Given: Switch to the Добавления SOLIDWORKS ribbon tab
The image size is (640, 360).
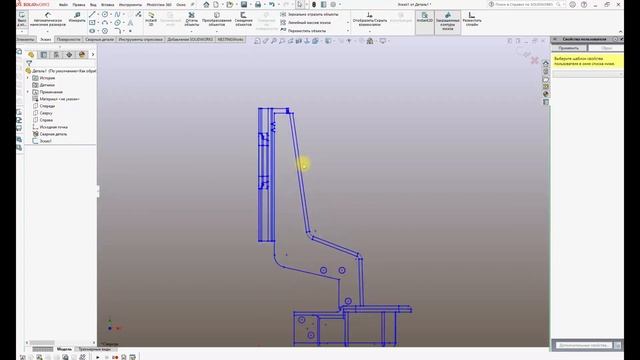Looking at the screenshot, I should (x=190, y=39).
